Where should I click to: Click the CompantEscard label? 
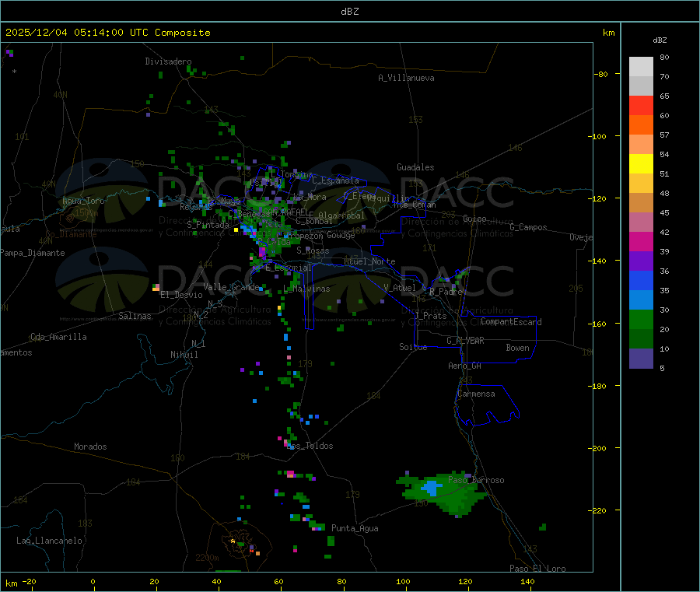(x=511, y=321)
